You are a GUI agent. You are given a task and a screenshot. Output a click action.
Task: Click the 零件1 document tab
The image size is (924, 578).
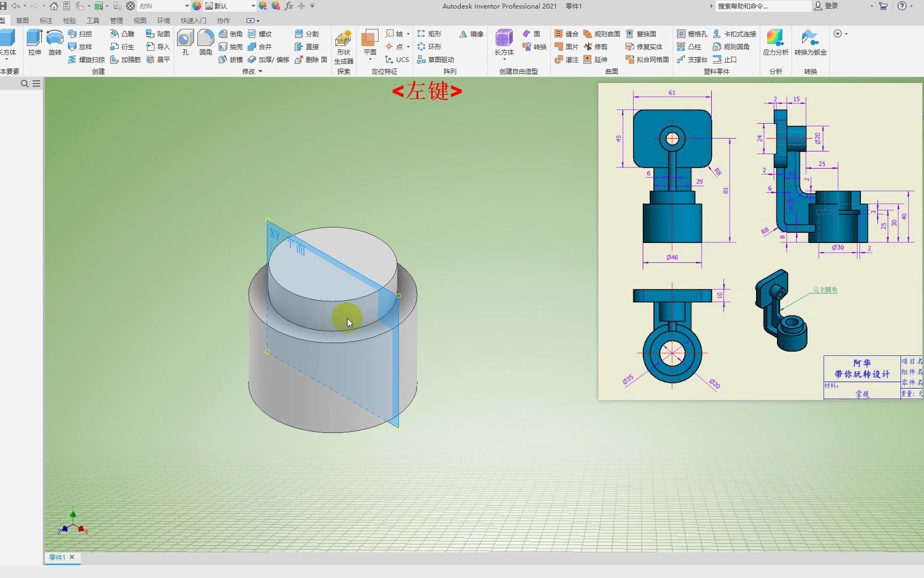coord(57,557)
